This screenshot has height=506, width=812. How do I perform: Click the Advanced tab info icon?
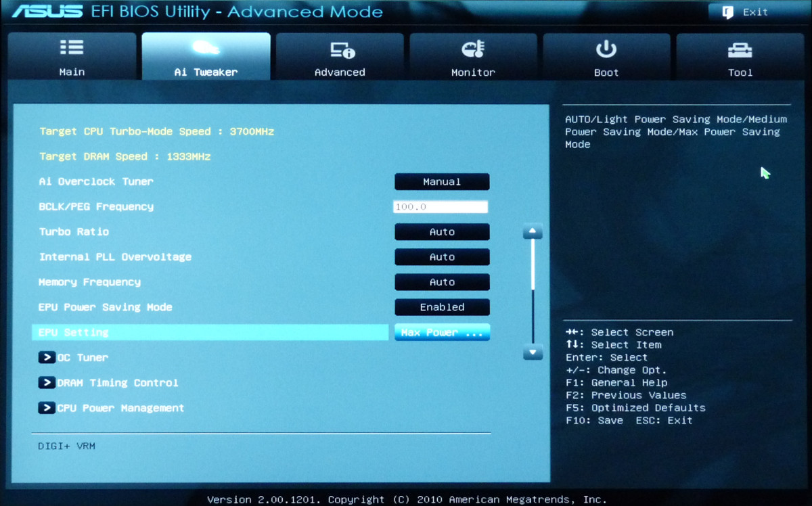point(342,49)
